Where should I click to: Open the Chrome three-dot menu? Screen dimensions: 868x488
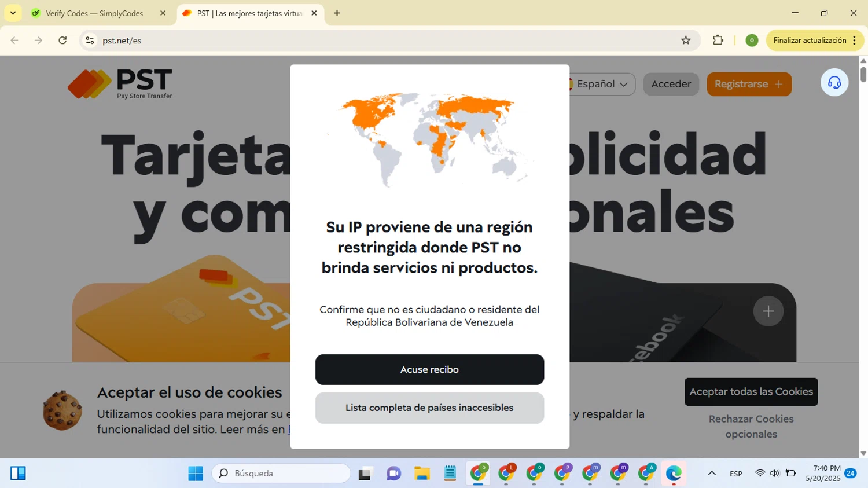pyautogui.click(x=855, y=41)
